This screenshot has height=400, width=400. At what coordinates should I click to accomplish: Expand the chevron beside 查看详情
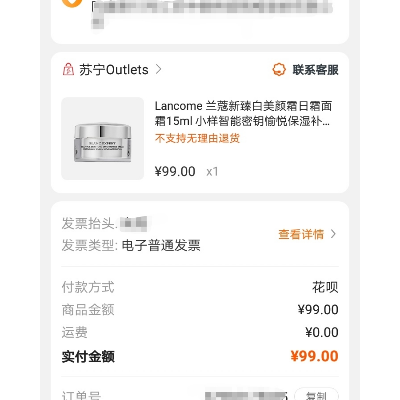coord(333,234)
